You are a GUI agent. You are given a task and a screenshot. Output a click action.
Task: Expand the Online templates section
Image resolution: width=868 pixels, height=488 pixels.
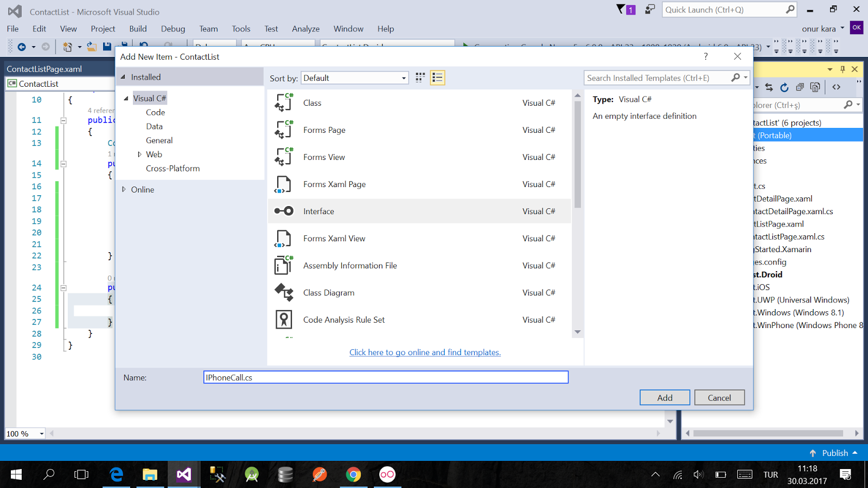tap(125, 189)
